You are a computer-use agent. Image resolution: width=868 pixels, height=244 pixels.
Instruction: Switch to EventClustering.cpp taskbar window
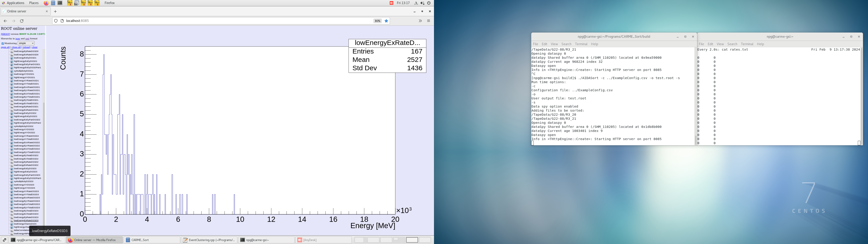[209, 240]
